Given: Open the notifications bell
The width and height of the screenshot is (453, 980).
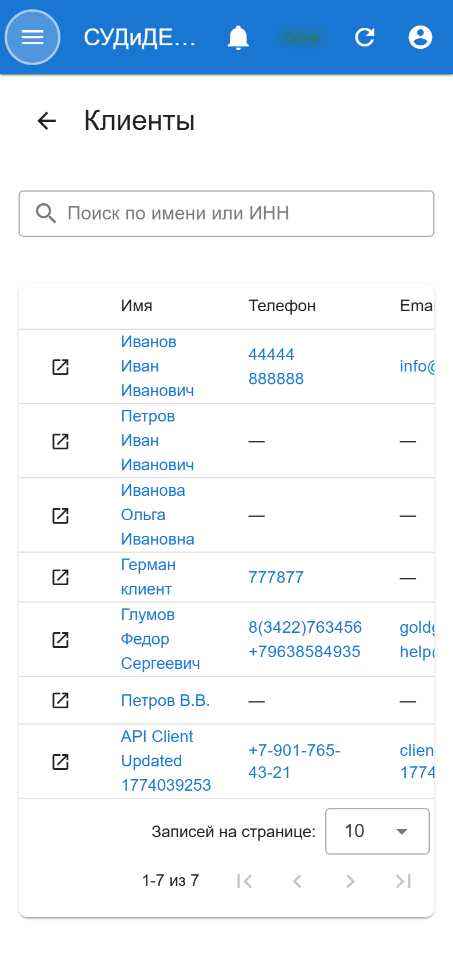Looking at the screenshot, I should coord(238,37).
